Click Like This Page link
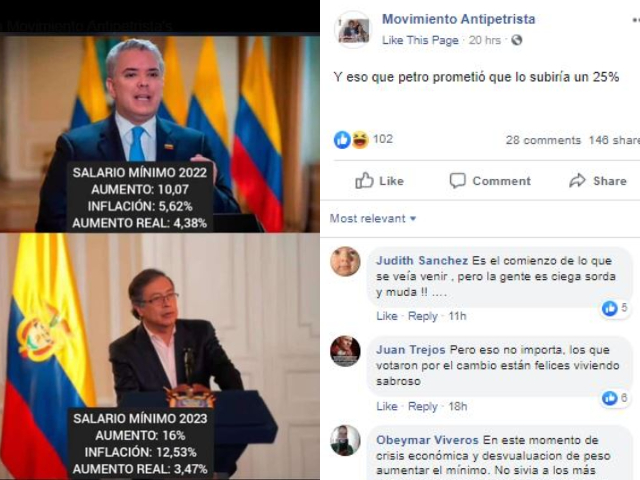 coord(420,40)
